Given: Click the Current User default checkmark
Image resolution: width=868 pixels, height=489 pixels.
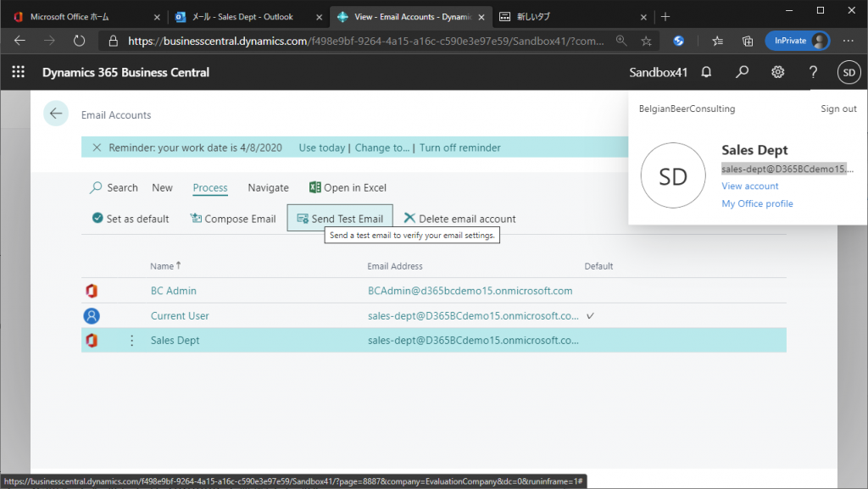Looking at the screenshot, I should (590, 316).
